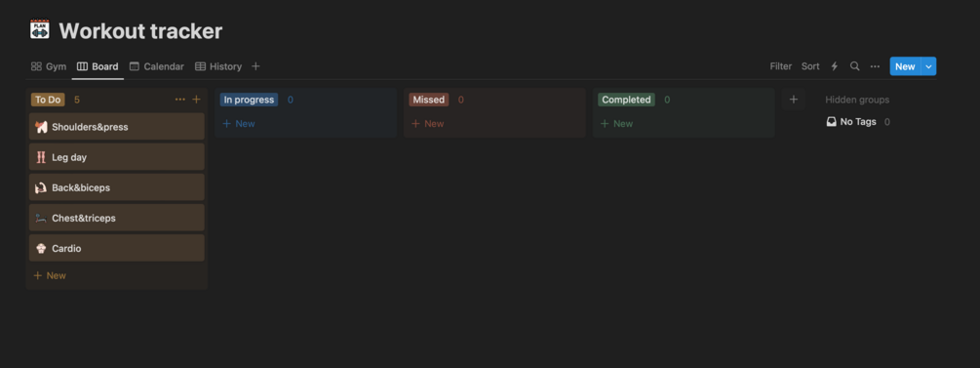
Task: Add New item under Completed
Action: click(x=617, y=123)
